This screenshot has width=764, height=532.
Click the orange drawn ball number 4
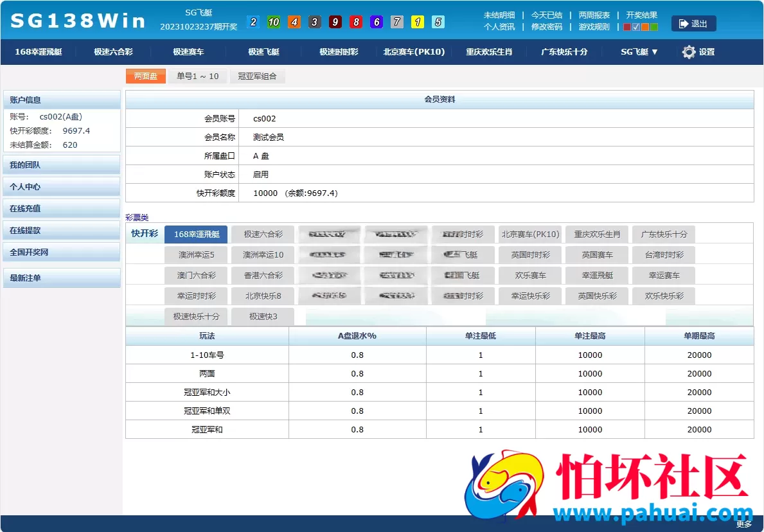[294, 22]
